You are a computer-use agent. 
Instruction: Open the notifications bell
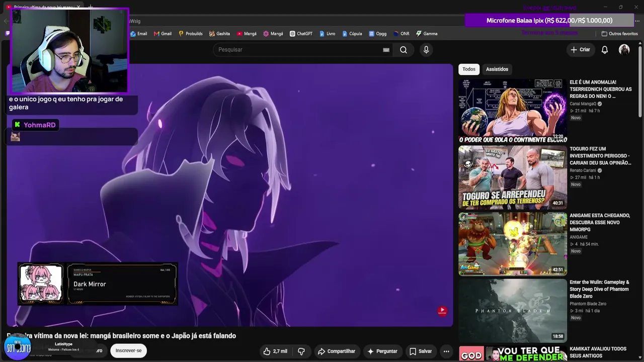tap(605, 50)
